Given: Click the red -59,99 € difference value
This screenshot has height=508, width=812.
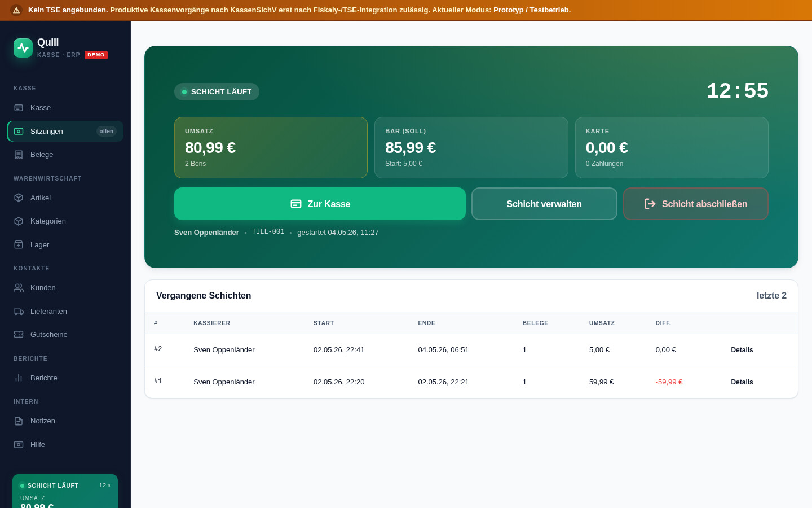Looking at the screenshot, I should 669,382.
